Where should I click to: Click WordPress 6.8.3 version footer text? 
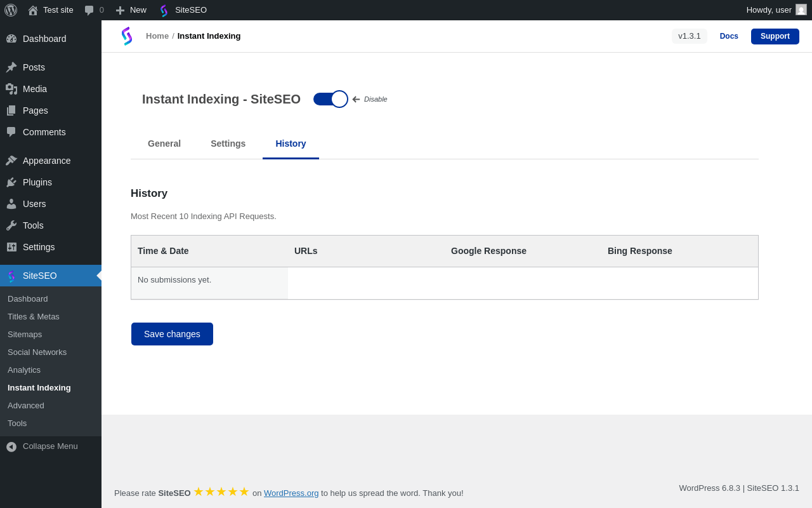point(709,488)
